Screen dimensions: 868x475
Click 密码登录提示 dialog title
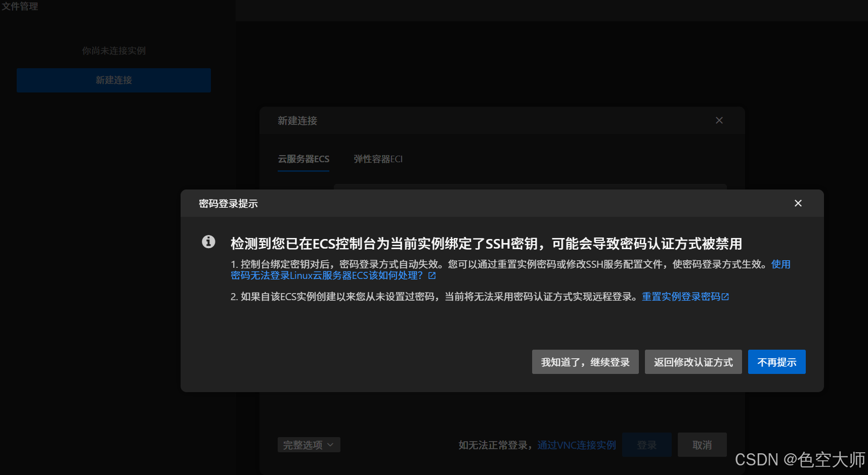tap(228, 204)
